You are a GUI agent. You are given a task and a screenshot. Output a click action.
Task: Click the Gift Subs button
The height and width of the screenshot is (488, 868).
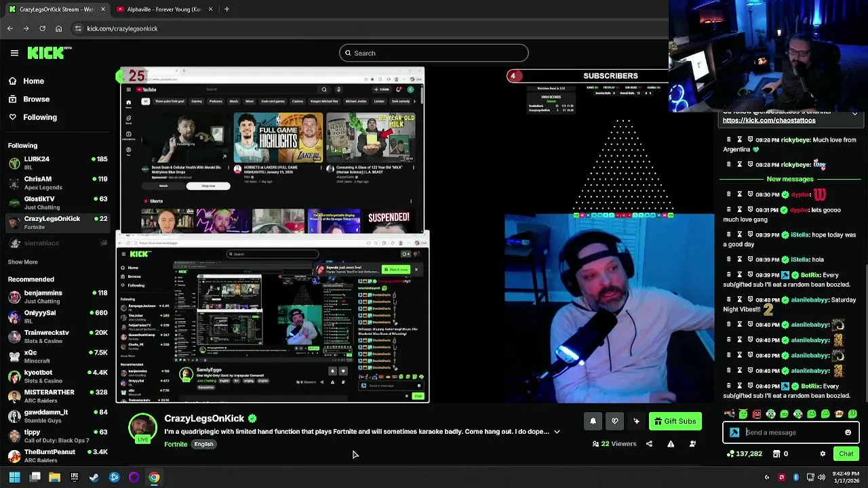[x=675, y=421]
